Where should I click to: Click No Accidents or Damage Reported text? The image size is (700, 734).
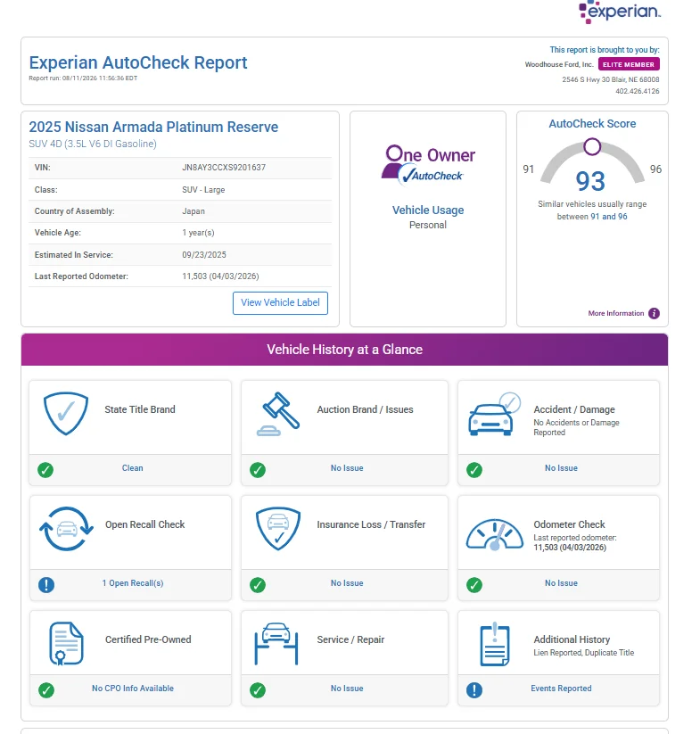pyautogui.click(x=576, y=427)
